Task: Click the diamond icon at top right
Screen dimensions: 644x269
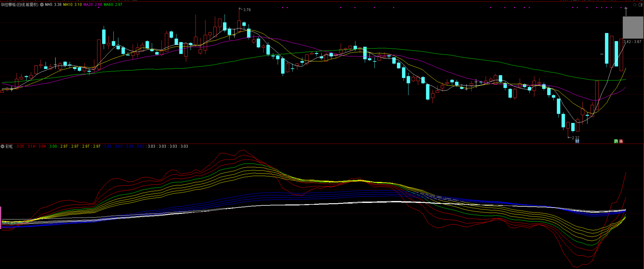Action: coord(635,5)
